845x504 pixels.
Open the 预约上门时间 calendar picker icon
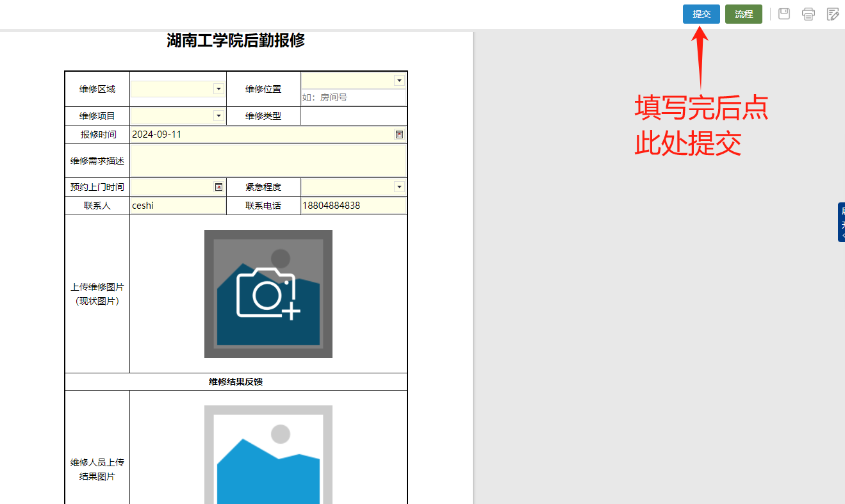point(218,187)
